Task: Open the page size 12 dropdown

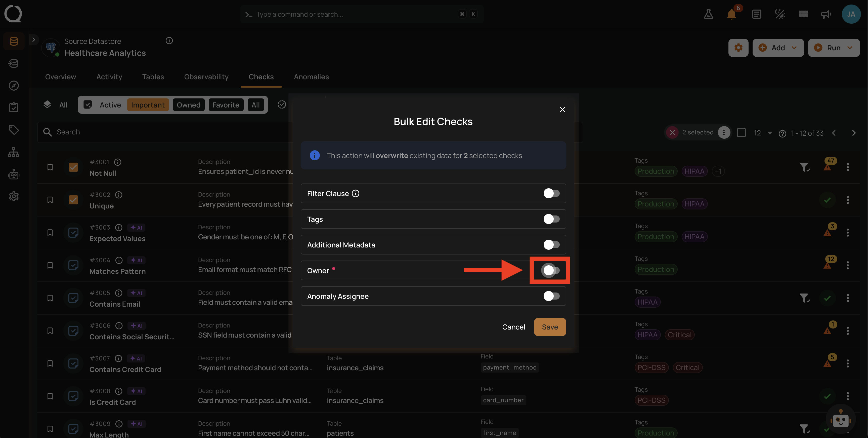Action: 763,133
